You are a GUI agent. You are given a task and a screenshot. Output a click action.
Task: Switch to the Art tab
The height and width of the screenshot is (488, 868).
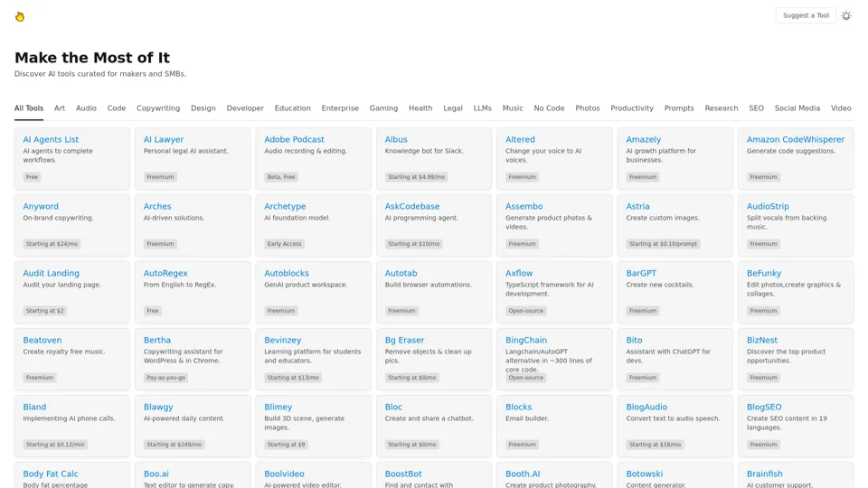(60, 108)
